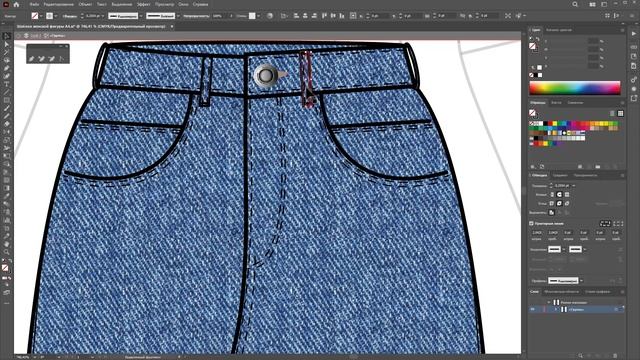This screenshot has width=640, height=360.
Task: Open the Объект menu
Action: tap(85, 4)
